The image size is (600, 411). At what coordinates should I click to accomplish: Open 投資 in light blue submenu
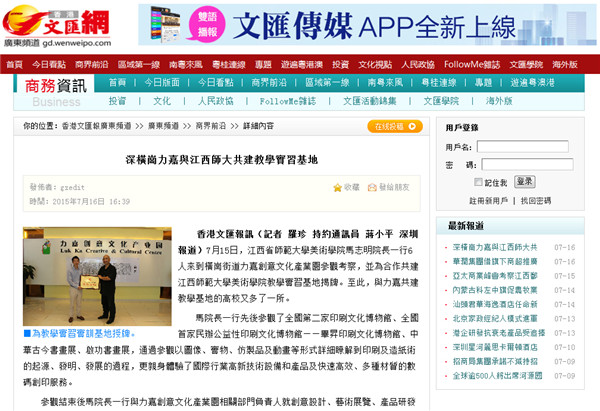click(x=117, y=101)
